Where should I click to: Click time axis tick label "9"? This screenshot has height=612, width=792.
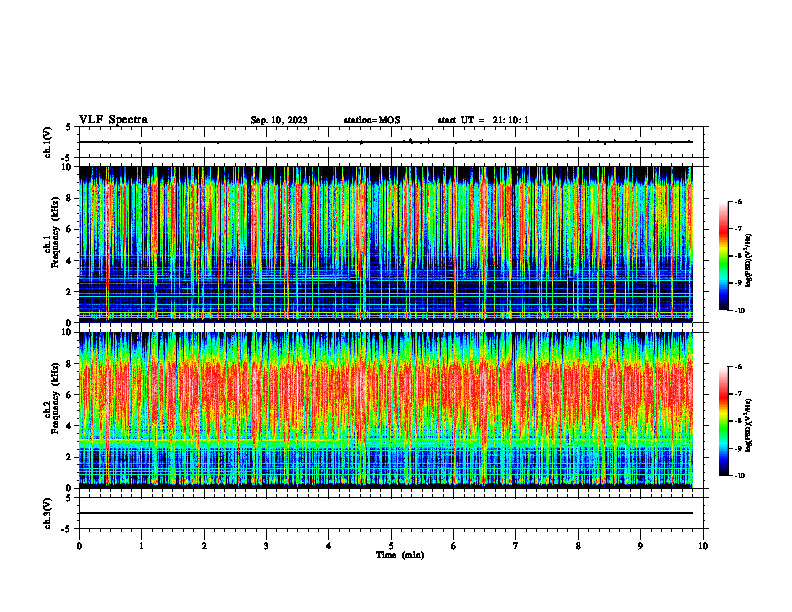point(640,546)
